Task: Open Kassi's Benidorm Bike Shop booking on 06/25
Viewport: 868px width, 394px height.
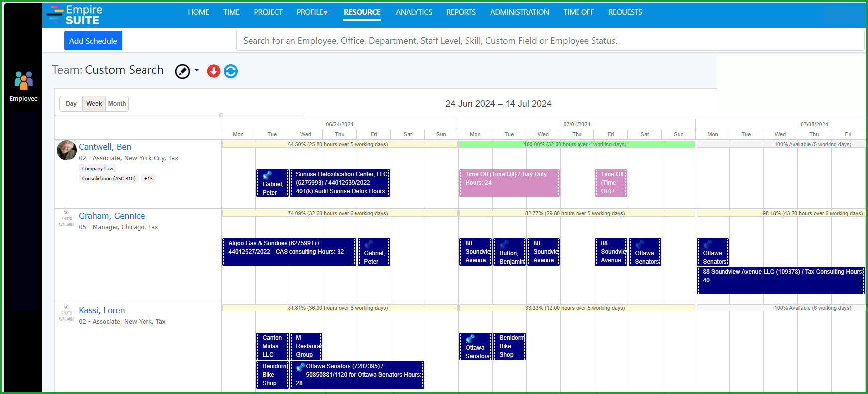Action: [x=273, y=375]
